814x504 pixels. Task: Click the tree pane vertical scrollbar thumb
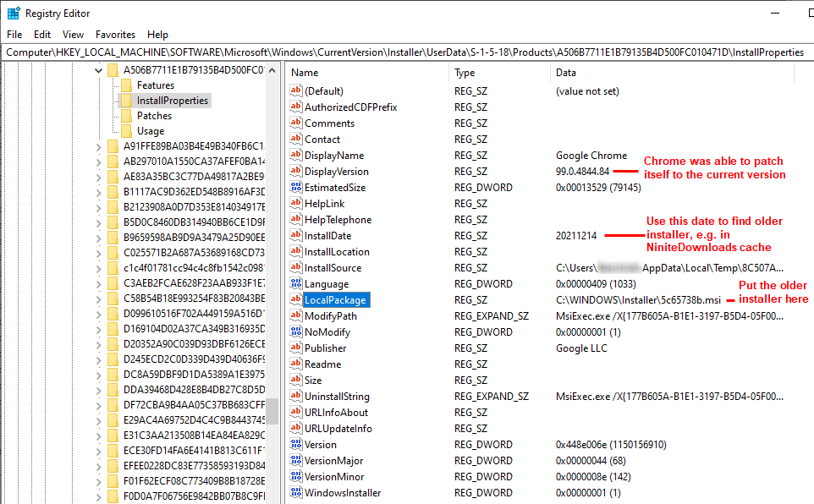[272, 411]
